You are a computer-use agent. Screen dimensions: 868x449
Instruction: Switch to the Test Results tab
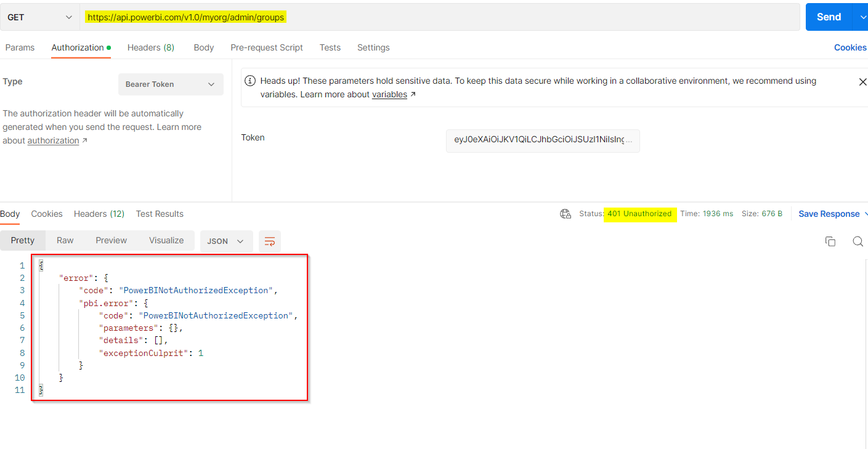[160, 214]
